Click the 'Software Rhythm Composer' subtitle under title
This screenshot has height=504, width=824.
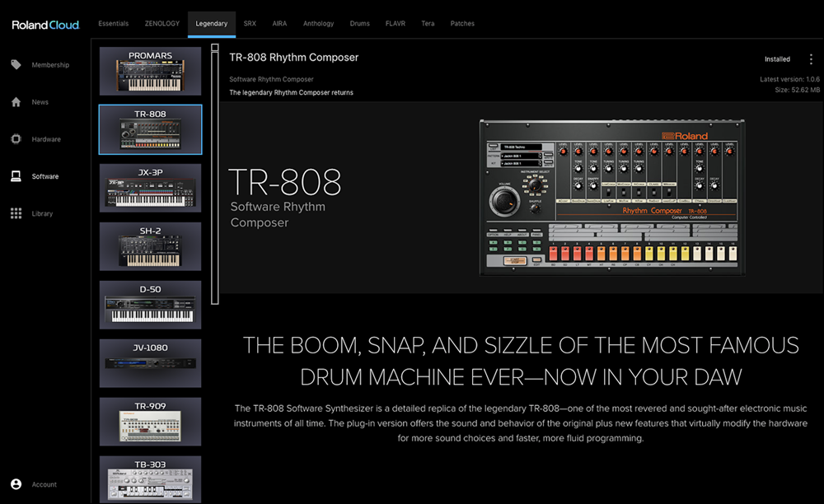coord(271,79)
